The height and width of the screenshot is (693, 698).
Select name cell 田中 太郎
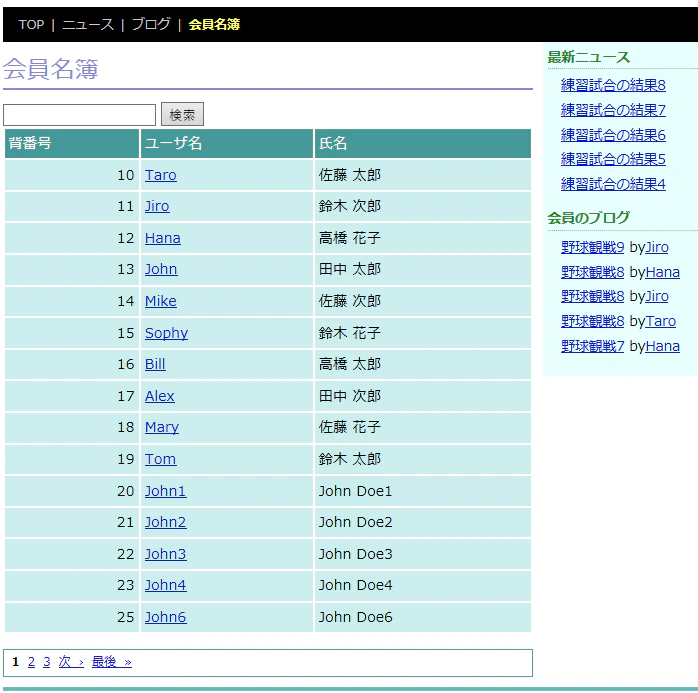point(423,269)
